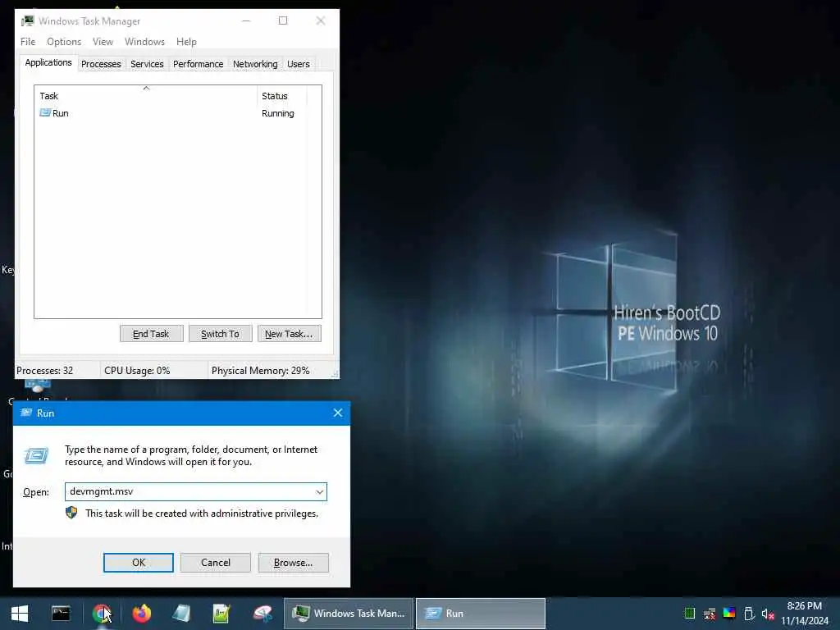
Task: Click the New Task... button
Action: coord(290,334)
